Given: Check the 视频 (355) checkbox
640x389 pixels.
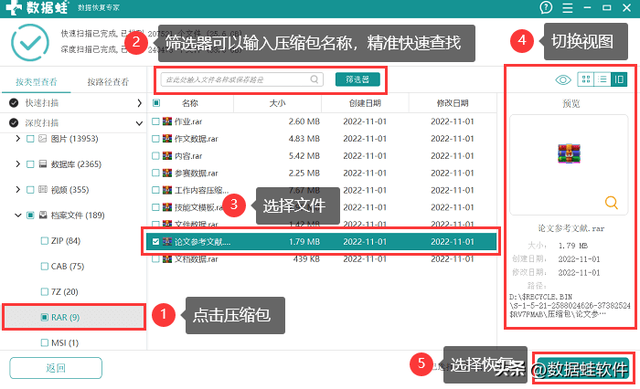Looking at the screenshot, I should (30, 190).
